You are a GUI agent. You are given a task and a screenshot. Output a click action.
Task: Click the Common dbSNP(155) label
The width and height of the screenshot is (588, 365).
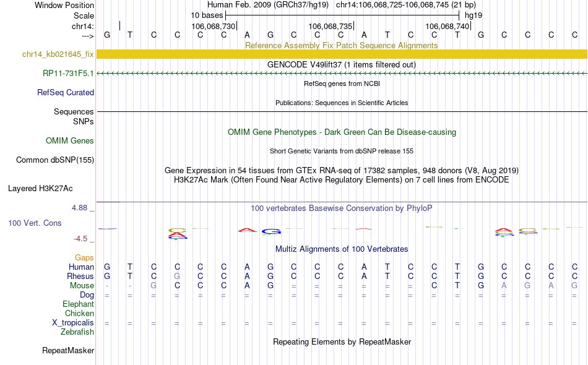(x=54, y=160)
